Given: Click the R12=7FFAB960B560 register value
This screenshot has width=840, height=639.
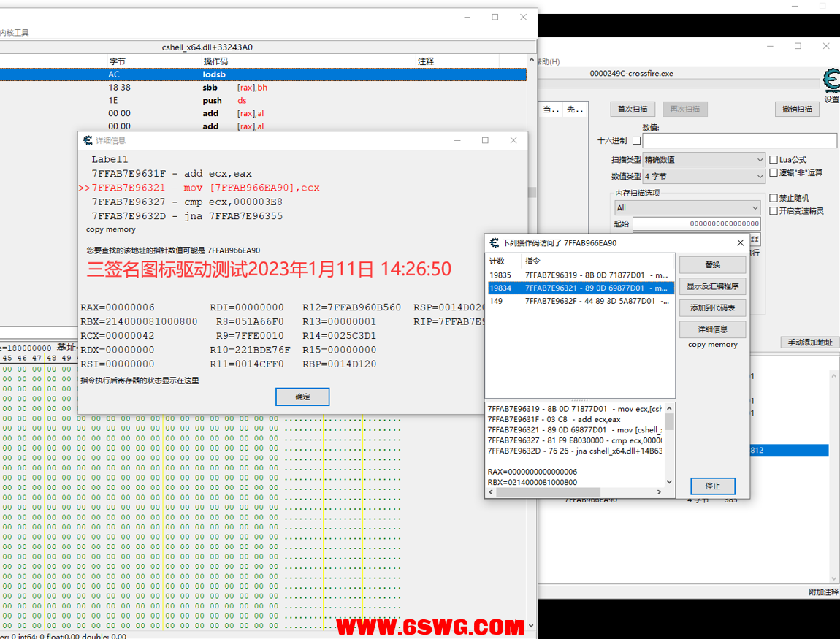Looking at the screenshot, I should (351, 307).
